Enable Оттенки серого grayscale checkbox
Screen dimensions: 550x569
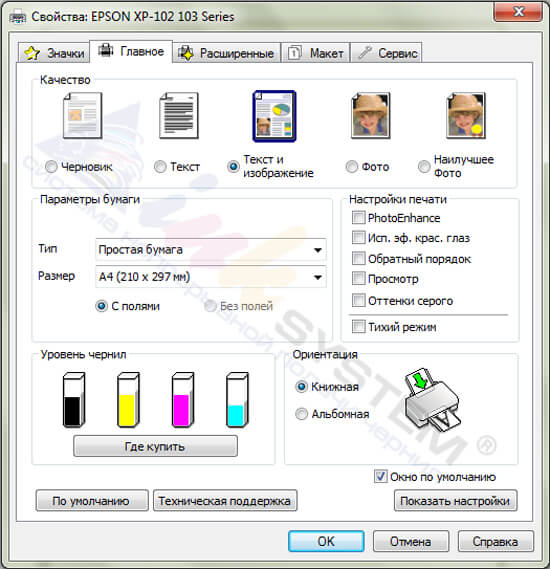click(x=358, y=300)
